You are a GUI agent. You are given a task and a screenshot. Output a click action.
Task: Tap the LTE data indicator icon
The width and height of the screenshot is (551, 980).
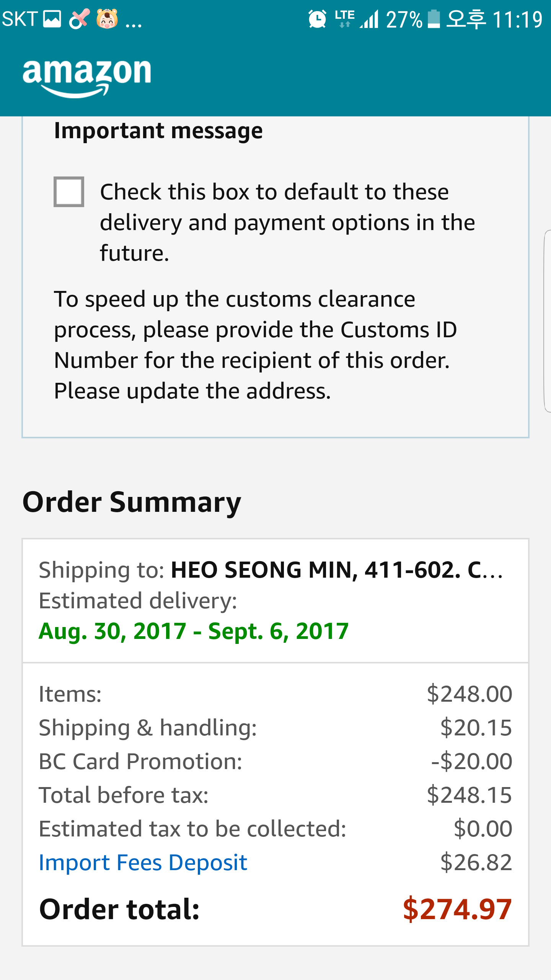click(344, 19)
